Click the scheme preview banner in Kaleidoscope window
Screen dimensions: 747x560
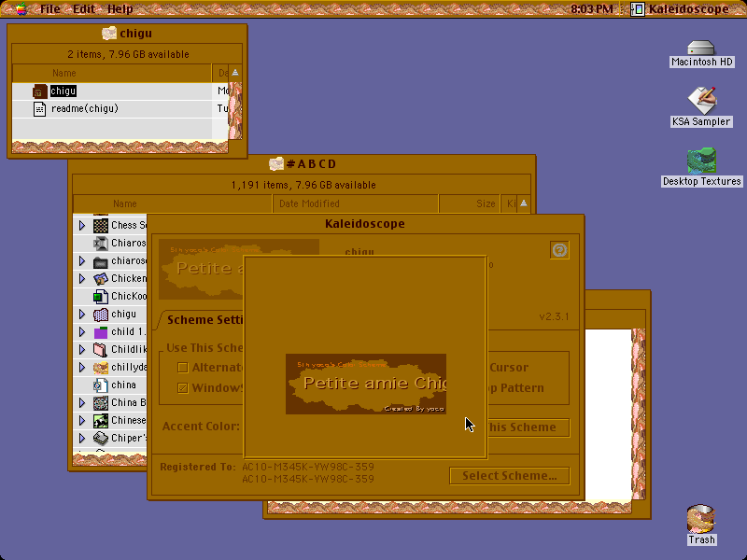tap(201, 269)
